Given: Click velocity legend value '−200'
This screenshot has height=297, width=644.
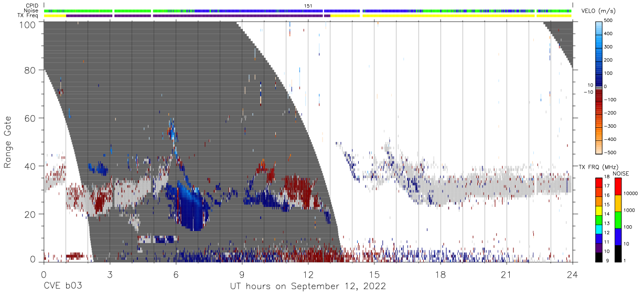Looking at the screenshot, I should pyautogui.click(x=609, y=113).
